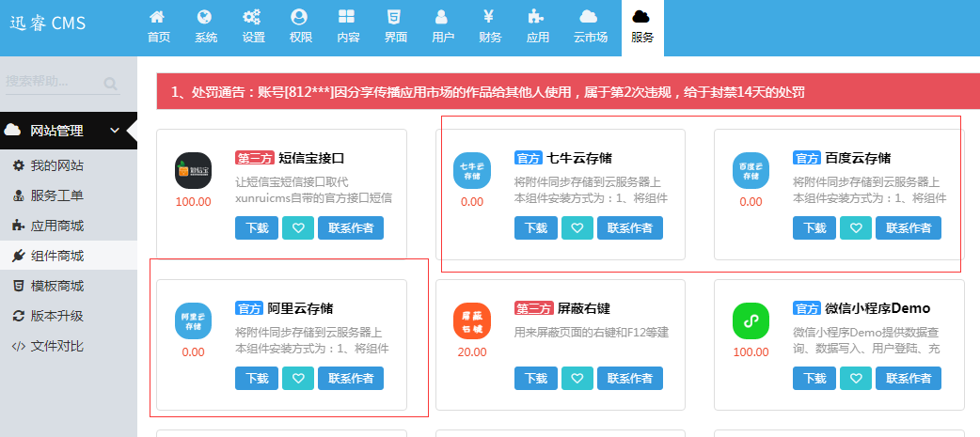The image size is (980, 437).
Task: Download the 短信宝接口 component
Action: 256,227
